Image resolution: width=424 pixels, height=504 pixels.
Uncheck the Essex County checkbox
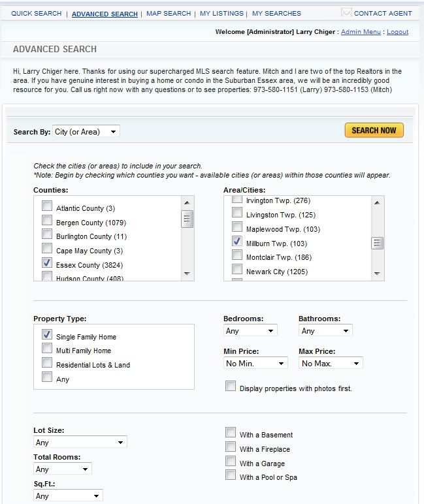click(x=47, y=262)
